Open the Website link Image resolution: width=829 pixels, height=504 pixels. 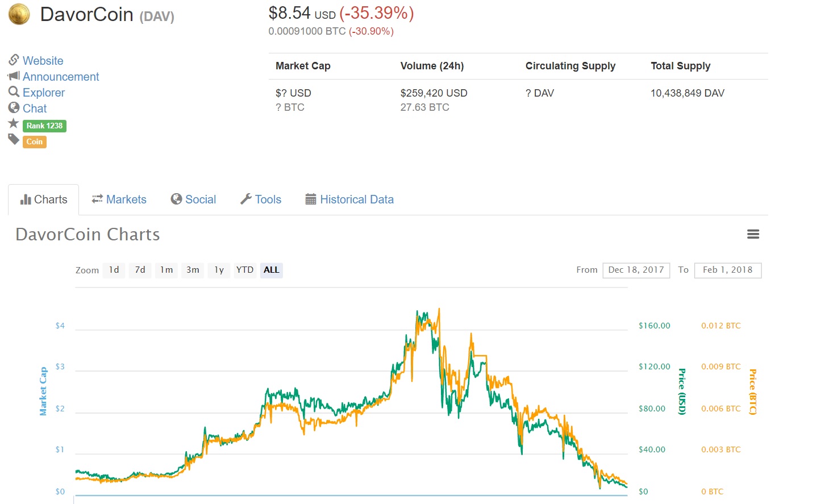[43, 61]
